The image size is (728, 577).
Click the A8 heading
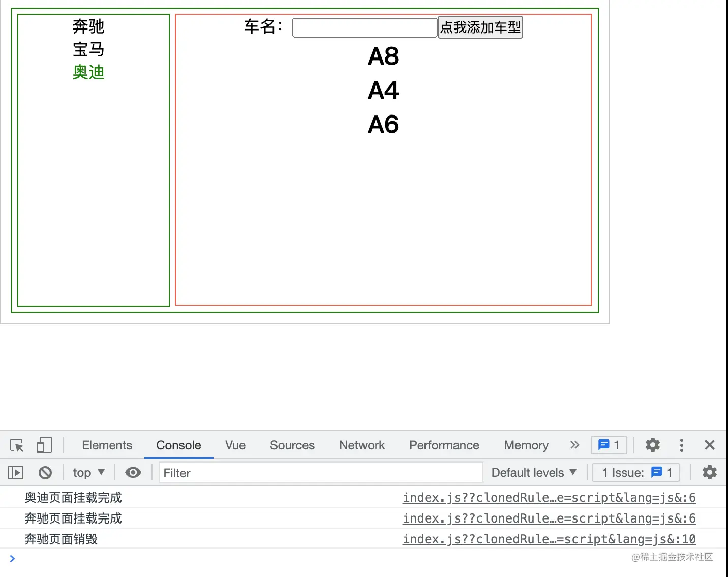tap(383, 56)
